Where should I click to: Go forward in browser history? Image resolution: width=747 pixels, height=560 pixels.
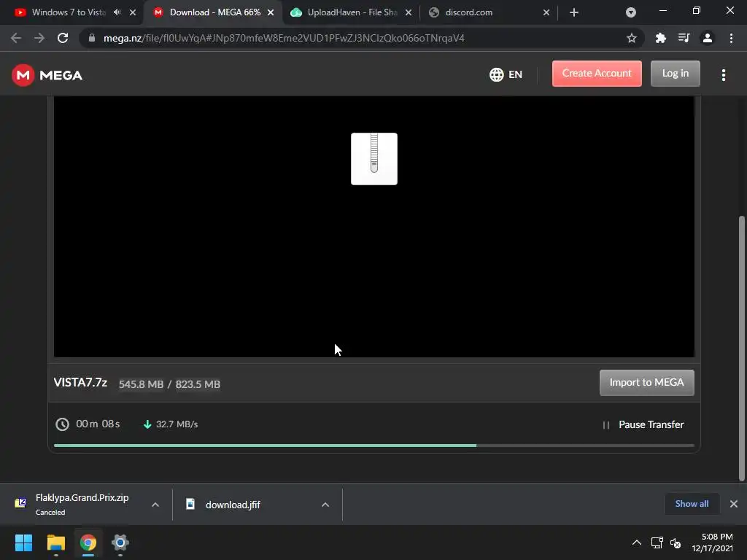pos(39,38)
